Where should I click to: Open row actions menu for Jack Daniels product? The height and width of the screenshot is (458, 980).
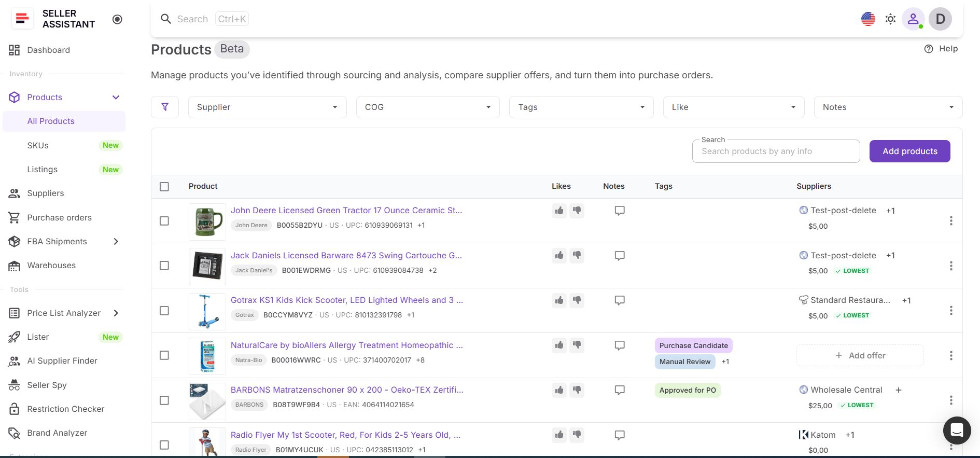point(951,266)
